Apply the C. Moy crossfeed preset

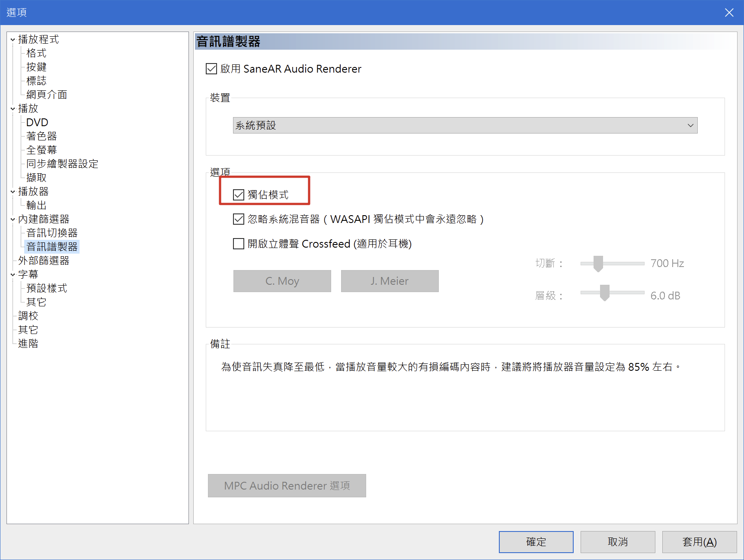[282, 281]
